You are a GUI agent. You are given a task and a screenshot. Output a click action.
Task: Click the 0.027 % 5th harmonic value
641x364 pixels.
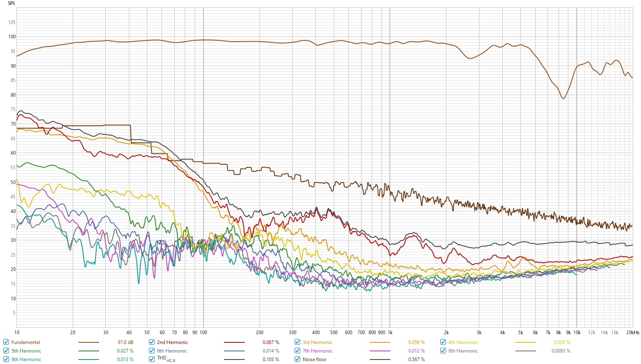125,351
